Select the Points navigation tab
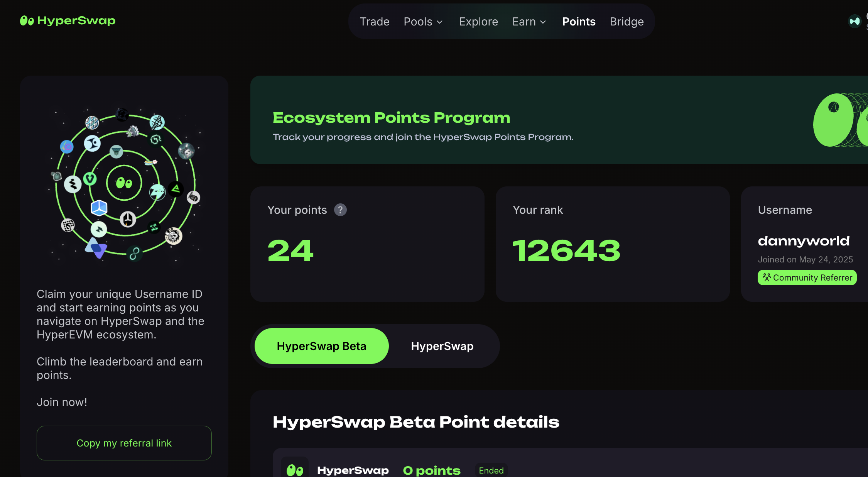The height and width of the screenshot is (477, 868). [579, 22]
